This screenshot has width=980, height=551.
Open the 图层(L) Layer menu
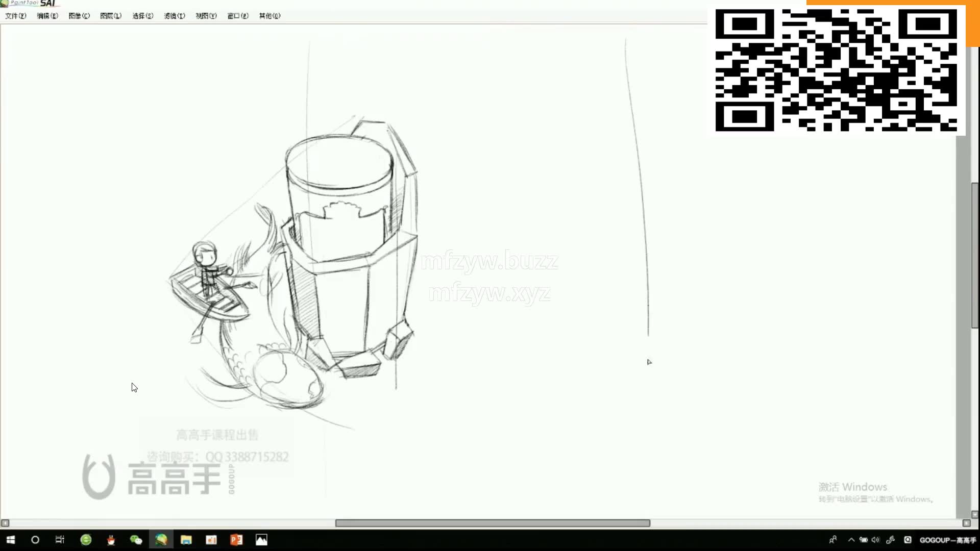coord(110,16)
